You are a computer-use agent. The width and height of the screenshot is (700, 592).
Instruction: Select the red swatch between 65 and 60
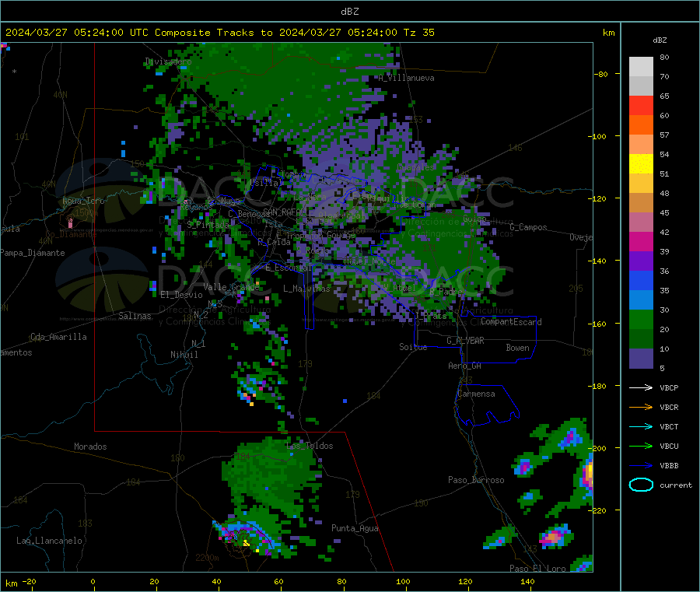[641, 105]
